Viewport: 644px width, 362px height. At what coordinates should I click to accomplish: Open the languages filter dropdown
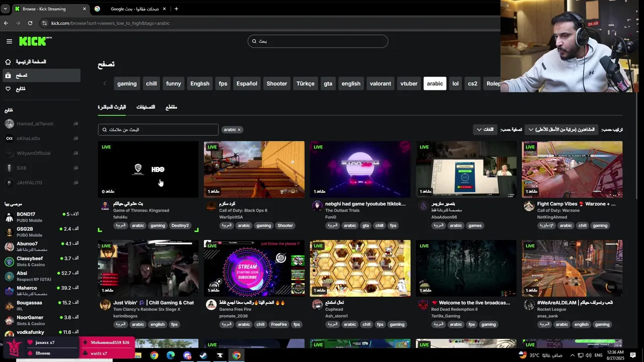[x=485, y=130]
